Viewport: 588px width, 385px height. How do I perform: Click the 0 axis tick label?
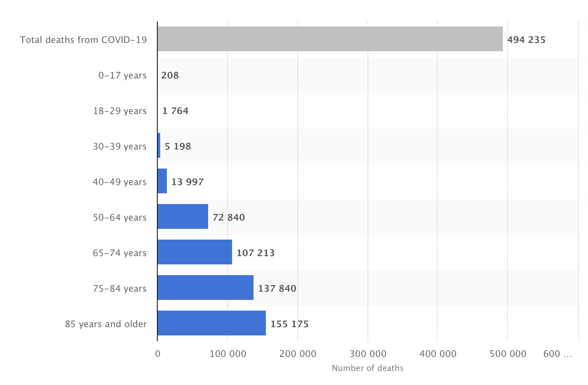(x=158, y=354)
